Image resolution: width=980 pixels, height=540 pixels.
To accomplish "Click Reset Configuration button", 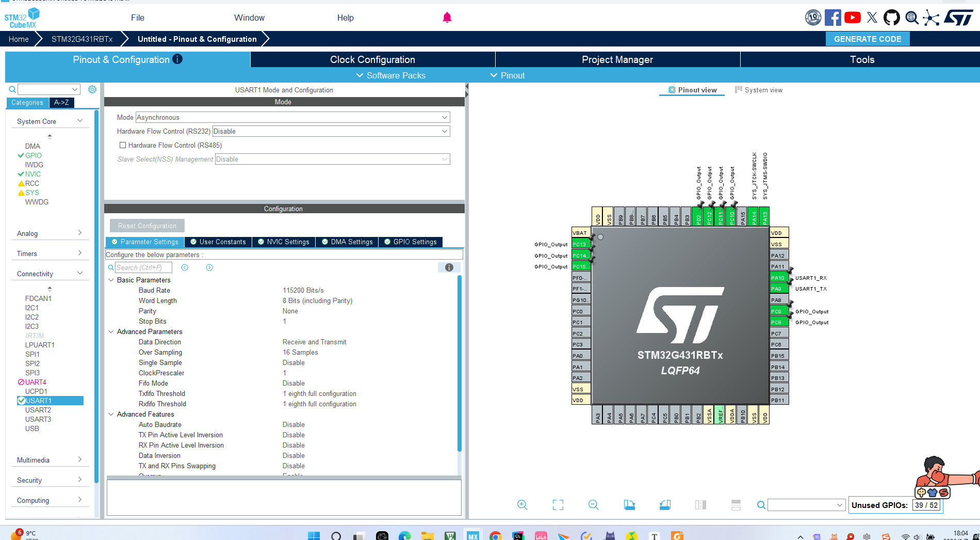I will coord(147,226).
